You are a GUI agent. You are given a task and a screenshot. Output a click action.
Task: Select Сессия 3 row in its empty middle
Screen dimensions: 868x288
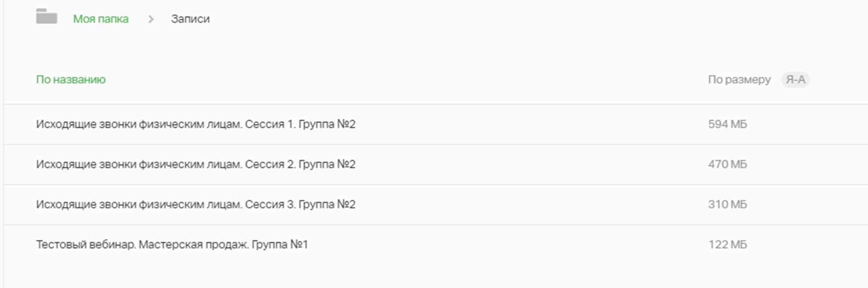(x=531, y=205)
